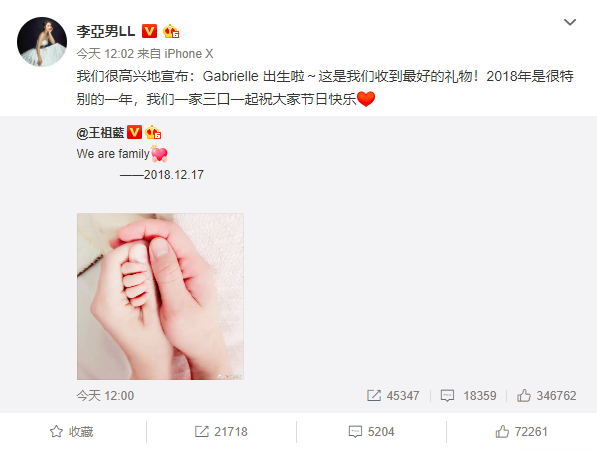Open the comments button showing 5204
Screen dimensions: 597x449
pos(372,431)
